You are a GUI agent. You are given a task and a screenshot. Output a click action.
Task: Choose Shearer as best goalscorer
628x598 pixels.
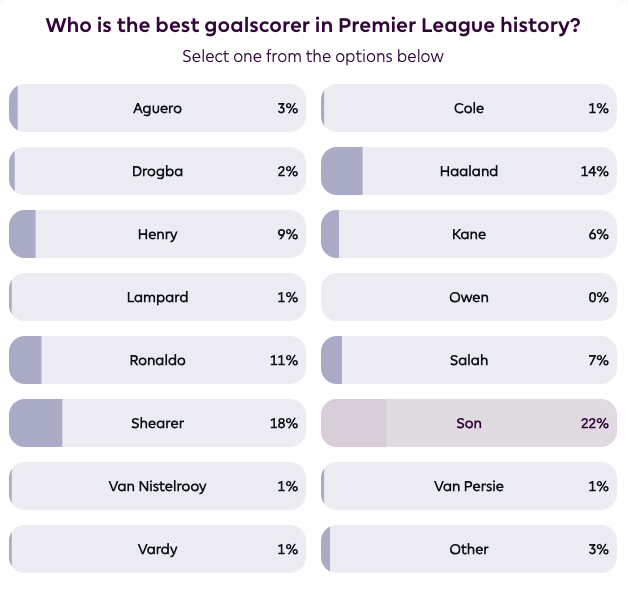157,423
